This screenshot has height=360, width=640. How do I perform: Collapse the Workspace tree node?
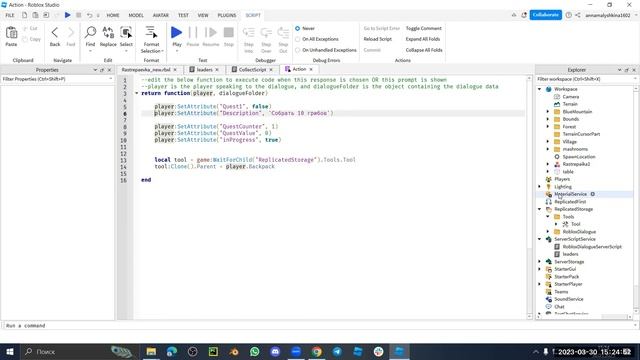pyautogui.click(x=540, y=89)
